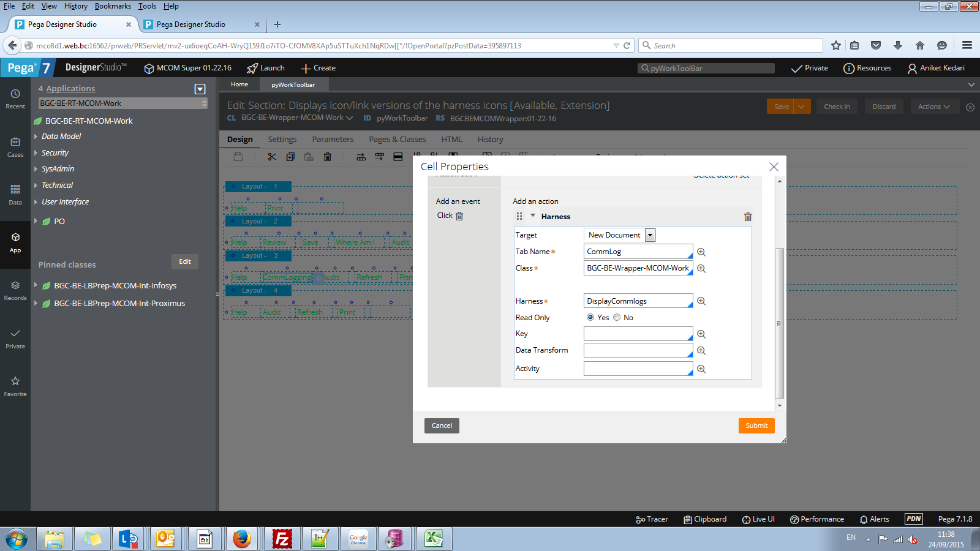Open Firefox hamburger menu
980x551 pixels.
click(967, 45)
